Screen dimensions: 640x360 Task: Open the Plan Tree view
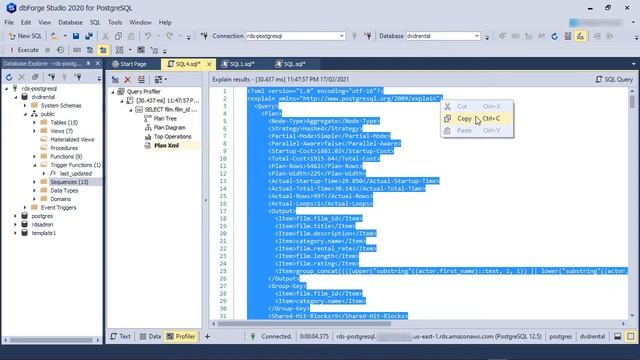coord(165,118)
